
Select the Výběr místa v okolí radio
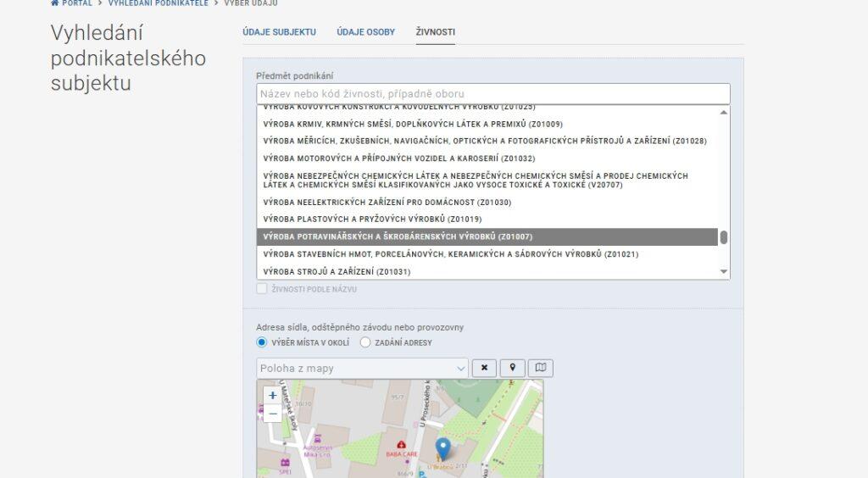pyautogui.click(x=262, y=342)
